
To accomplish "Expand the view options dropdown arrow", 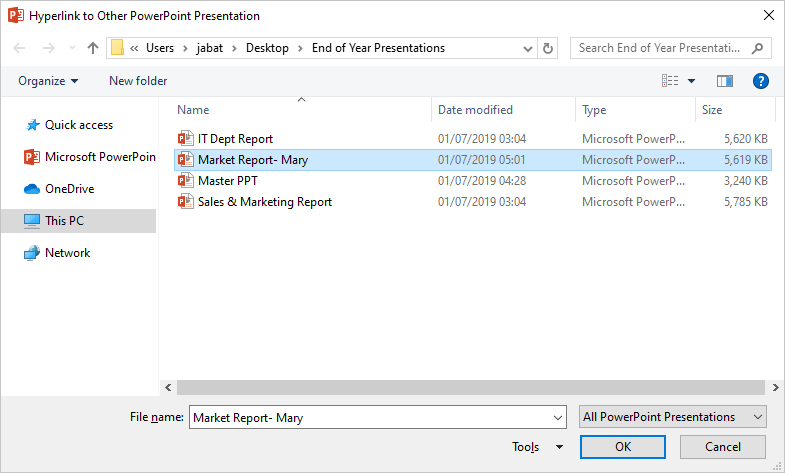I will (x=691, y=81).
